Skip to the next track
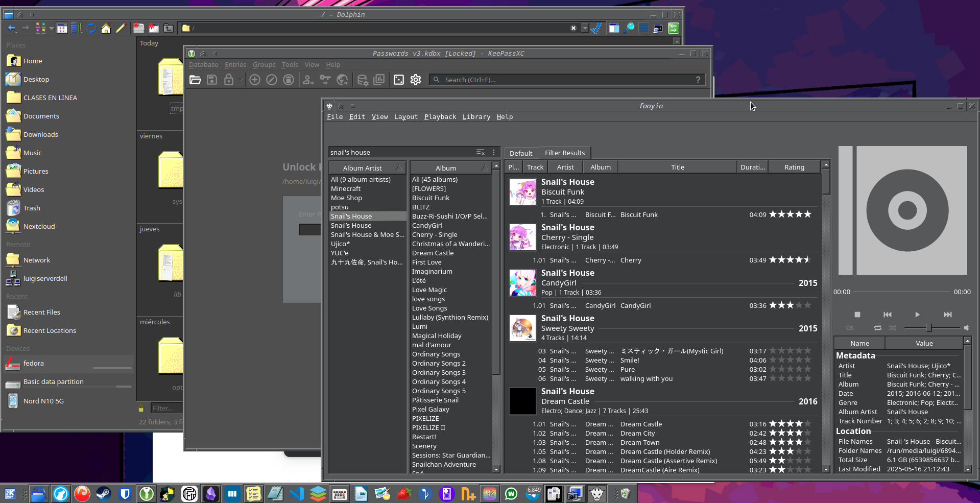Image resolution: width=980 pixels, height=503 pixels. click(947, 315)
